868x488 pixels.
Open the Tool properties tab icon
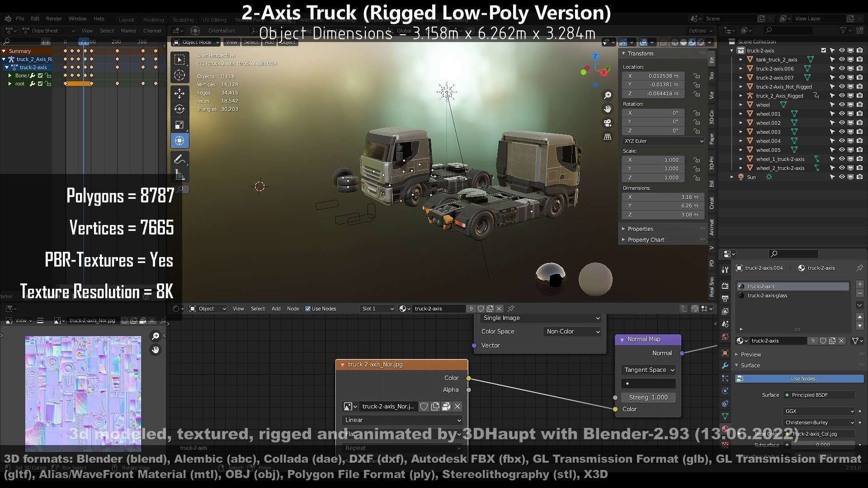click(725, 270)
